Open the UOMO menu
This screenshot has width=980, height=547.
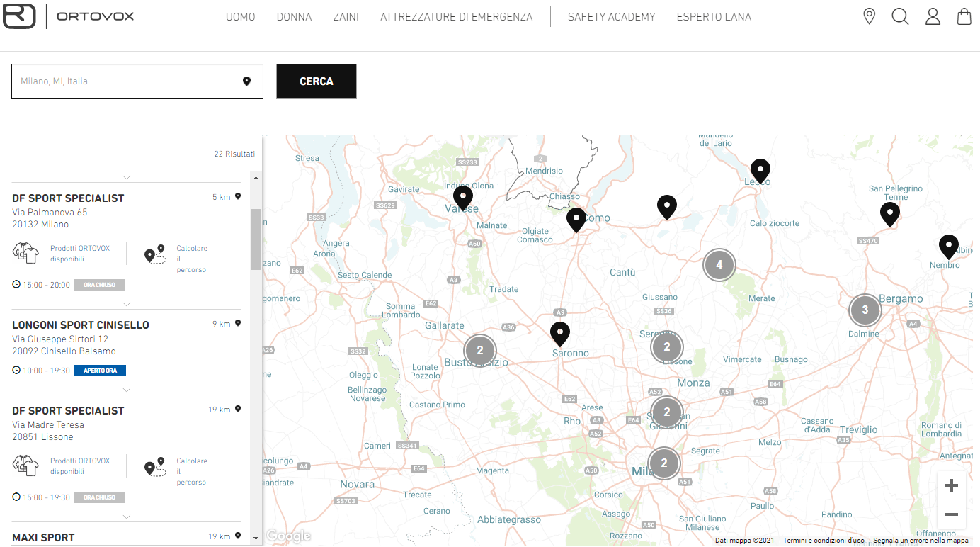tap(241, 17)
